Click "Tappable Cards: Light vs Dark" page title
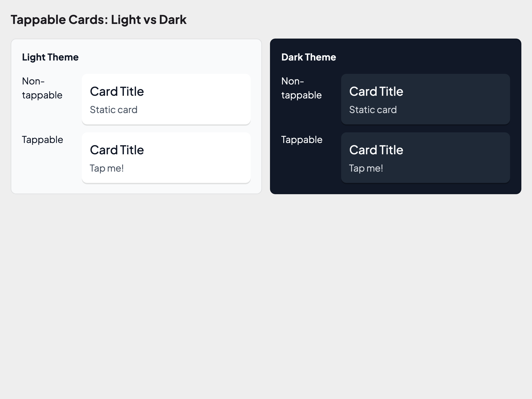The image size is (532, 399). (x=99, y=20)
